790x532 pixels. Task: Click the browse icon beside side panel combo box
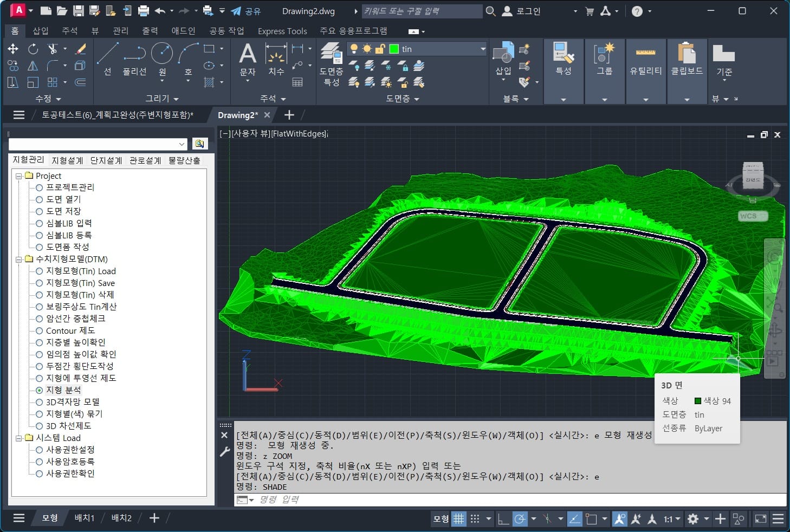[x=199, y=144]
